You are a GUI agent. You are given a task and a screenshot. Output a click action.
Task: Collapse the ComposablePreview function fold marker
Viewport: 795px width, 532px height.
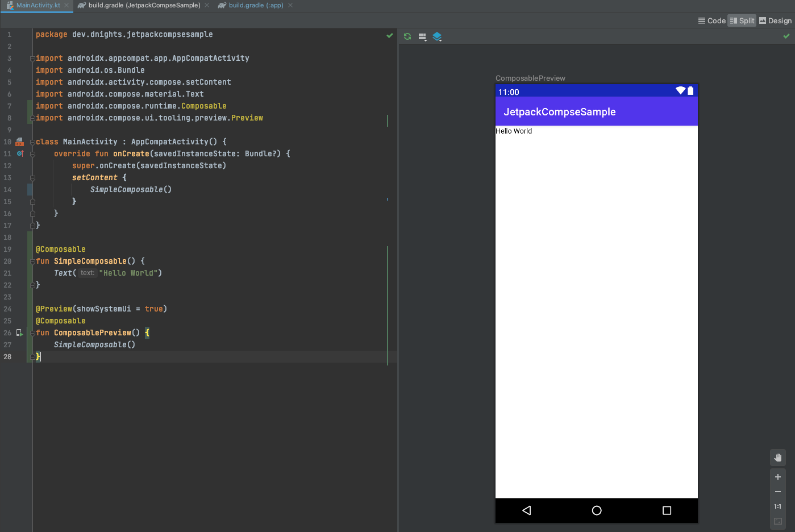(32, 333)
